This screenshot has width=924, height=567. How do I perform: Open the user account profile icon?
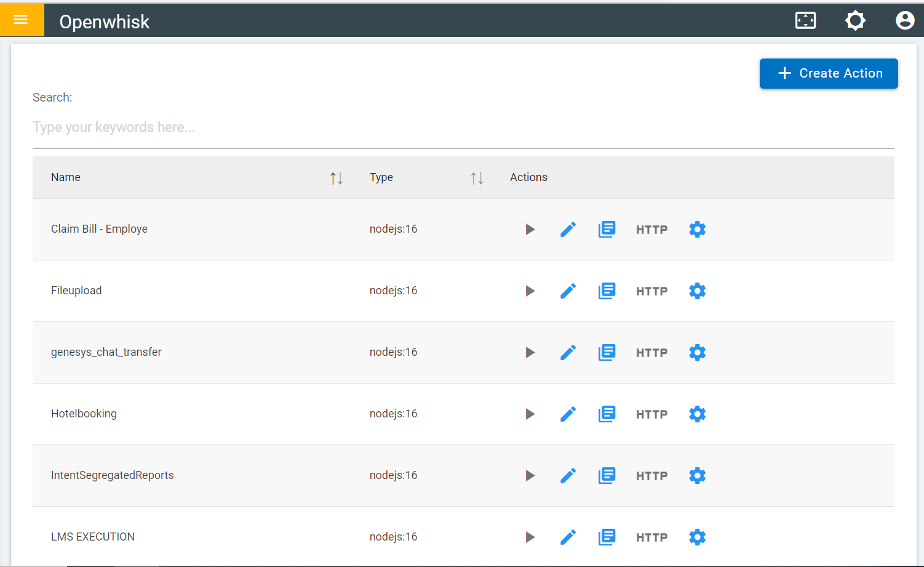pyautogui.click(x=905, y=20)
